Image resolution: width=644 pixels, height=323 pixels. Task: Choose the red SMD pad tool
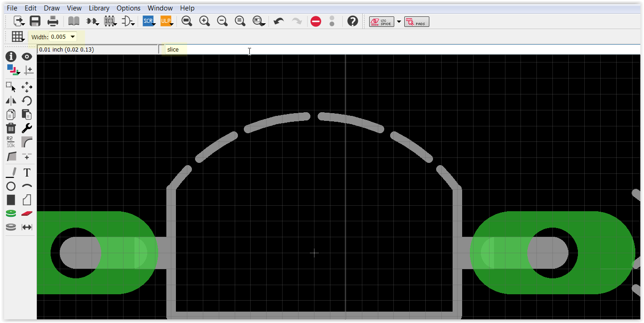[26, 213]
